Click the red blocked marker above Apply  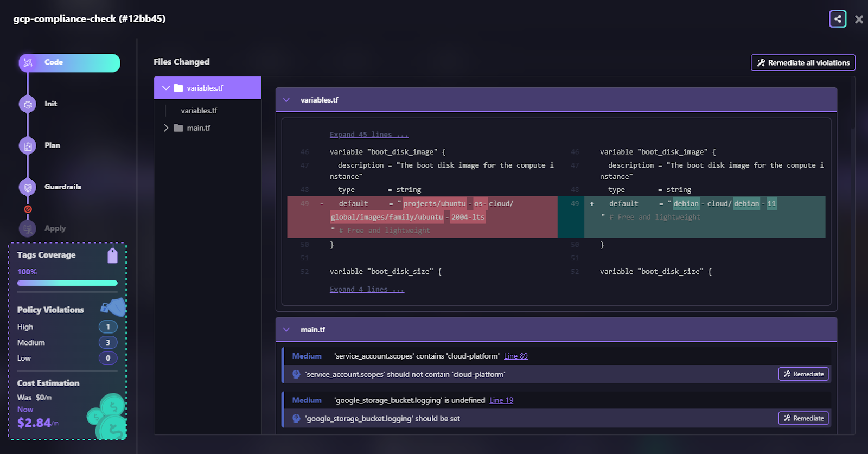pyautogui.click(x=28, y=209)
